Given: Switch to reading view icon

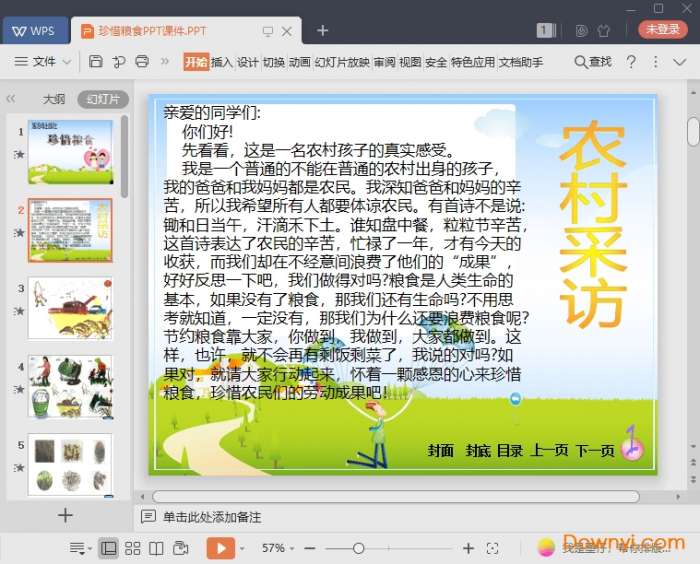Looking at the screenshot, I should pos(156,548).
